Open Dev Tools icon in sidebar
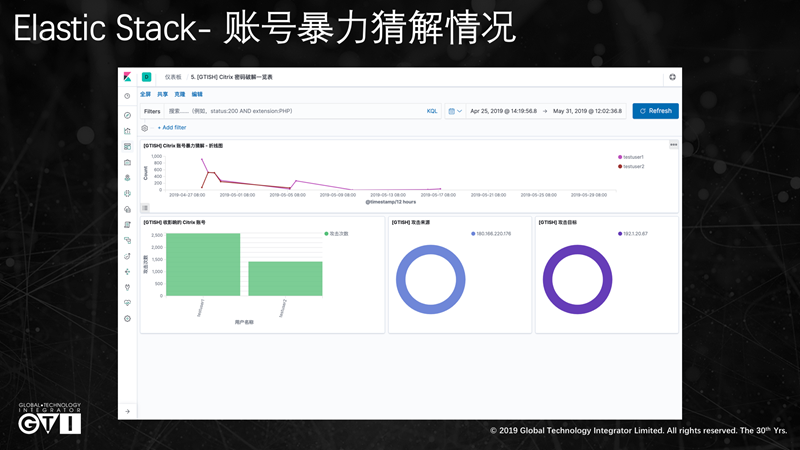 click(x=127, y=287)
